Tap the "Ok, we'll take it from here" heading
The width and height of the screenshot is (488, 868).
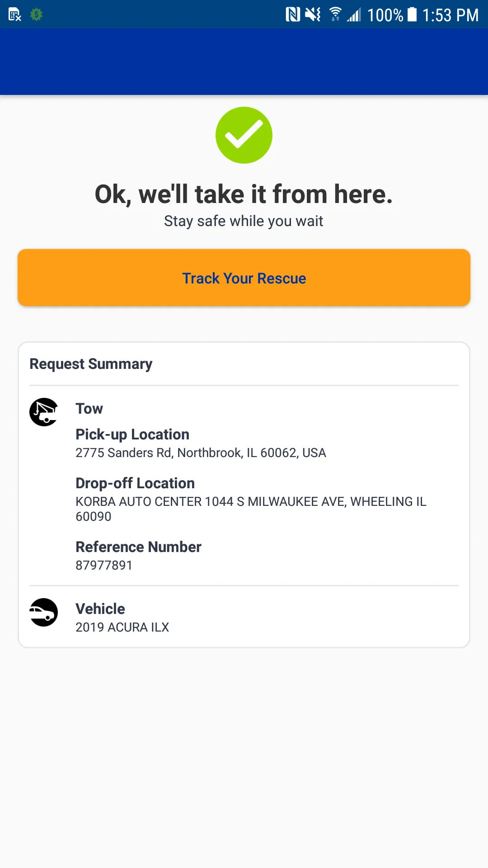(244, 194)
